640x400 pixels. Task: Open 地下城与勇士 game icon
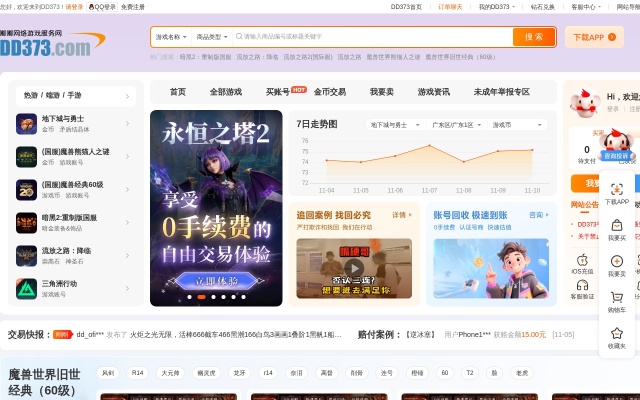point(26,124)
